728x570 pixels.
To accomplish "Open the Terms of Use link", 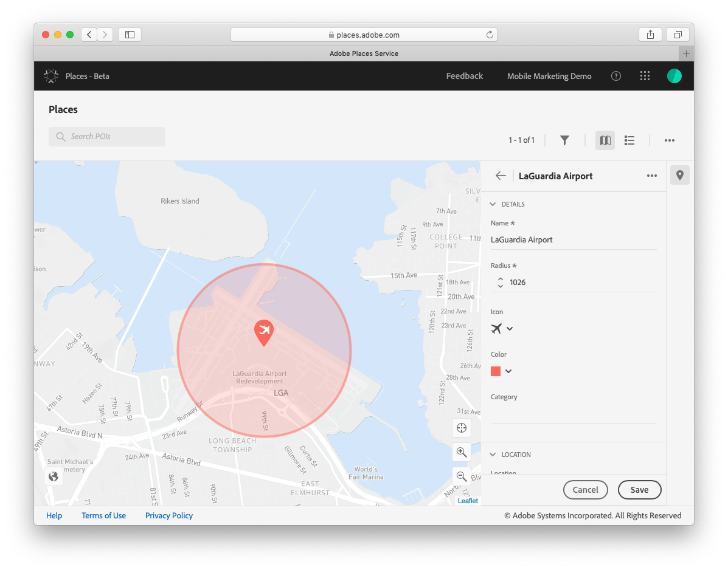I will click(103, 515).
